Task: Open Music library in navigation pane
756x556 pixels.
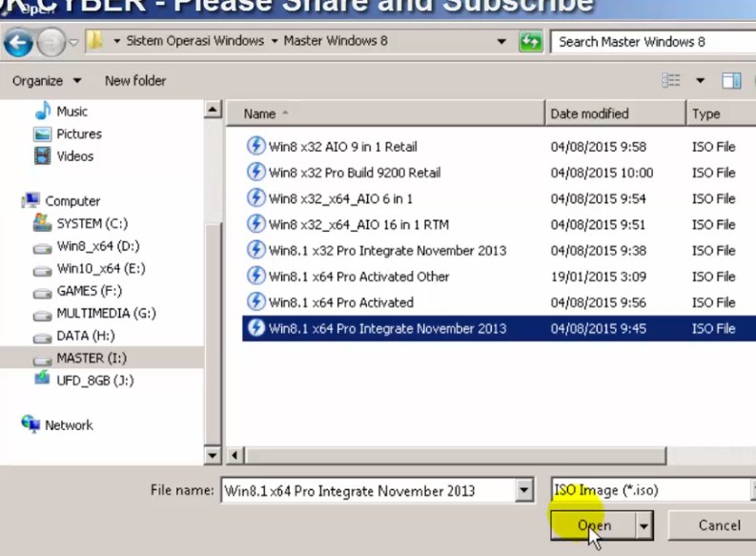Action: pos(62,112)
